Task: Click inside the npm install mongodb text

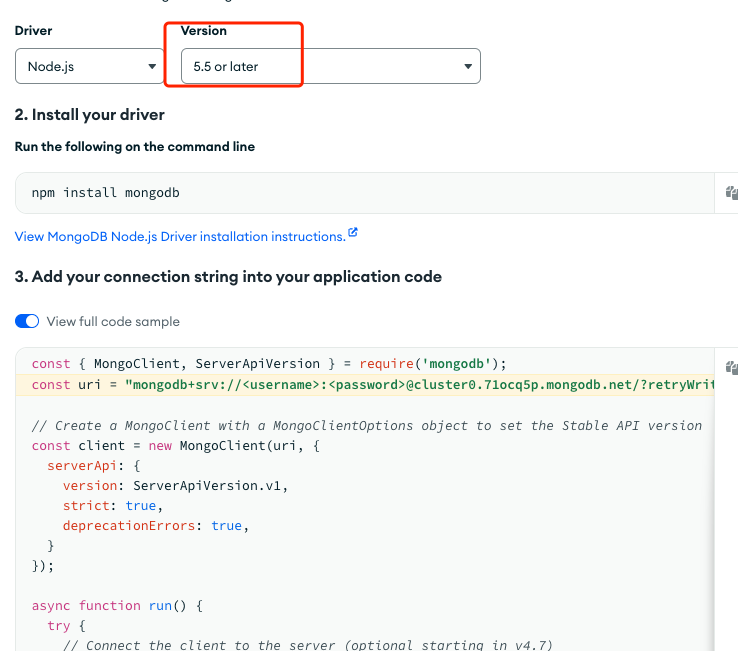Action: coord(105,193)
